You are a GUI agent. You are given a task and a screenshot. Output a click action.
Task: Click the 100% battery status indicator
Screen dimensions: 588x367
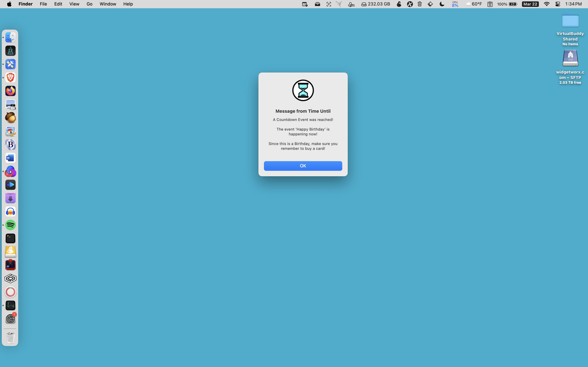(x=507, y=4)
